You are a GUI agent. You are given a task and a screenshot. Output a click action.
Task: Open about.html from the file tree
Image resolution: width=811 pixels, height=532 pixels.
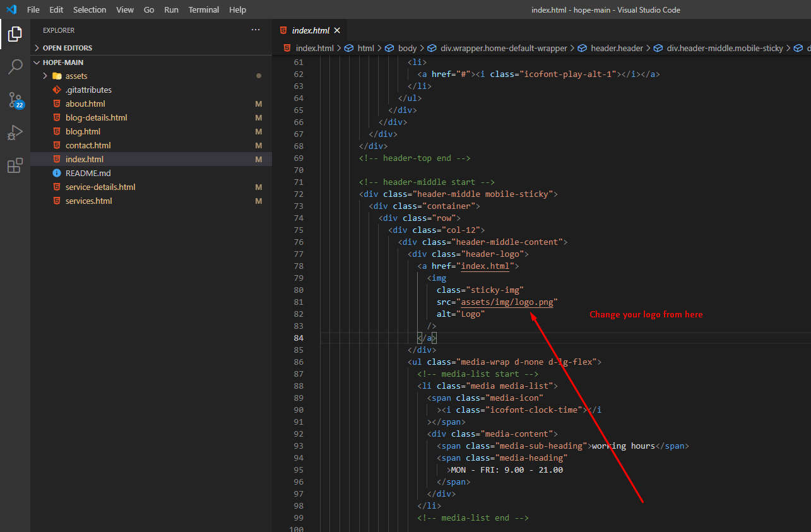tap(85, 103)
